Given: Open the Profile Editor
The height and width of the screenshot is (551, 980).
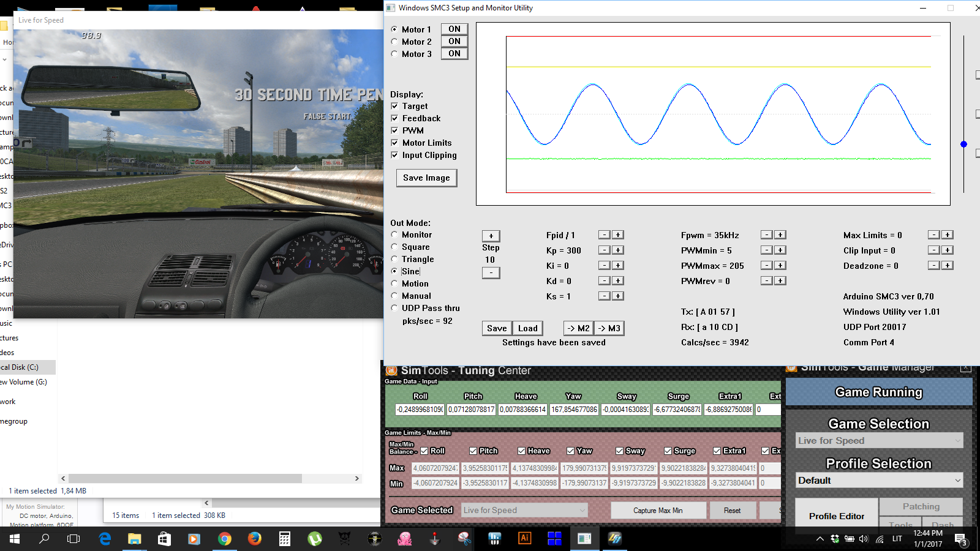Looking at the screenshot, I should [837, 516].
